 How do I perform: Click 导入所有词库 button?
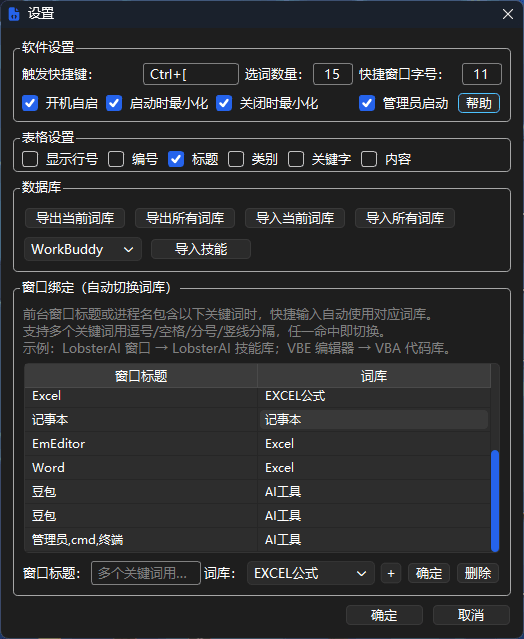pos(405,218)
